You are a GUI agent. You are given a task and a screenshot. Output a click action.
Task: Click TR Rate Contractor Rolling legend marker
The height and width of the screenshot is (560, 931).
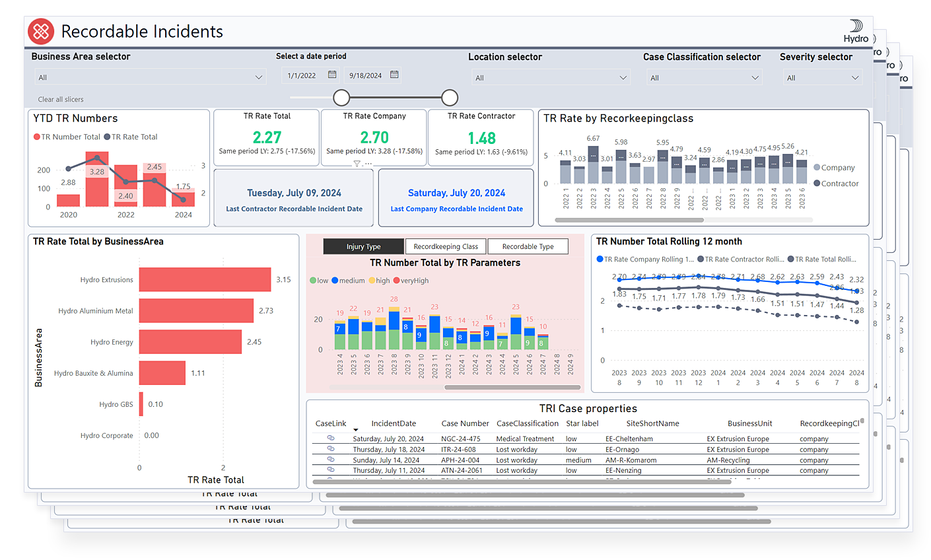pos(701,260)
